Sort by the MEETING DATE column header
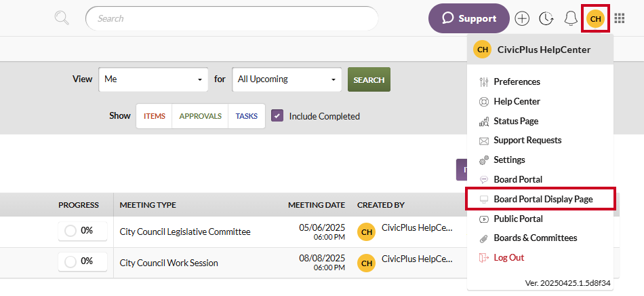Viewport: 644px width, 296px height. 317,205
